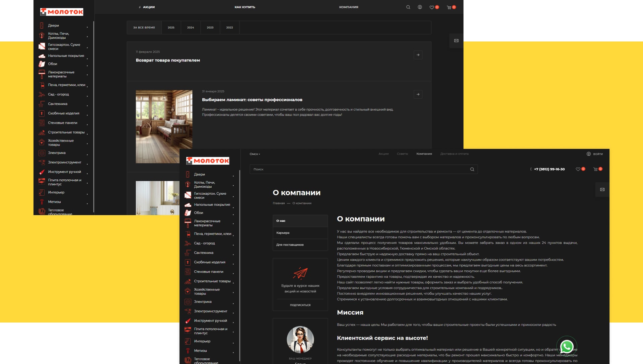The height and width of the screenshot is (364, 643).
Task: Click the manager avatar photo
Action: coord(300,340)
